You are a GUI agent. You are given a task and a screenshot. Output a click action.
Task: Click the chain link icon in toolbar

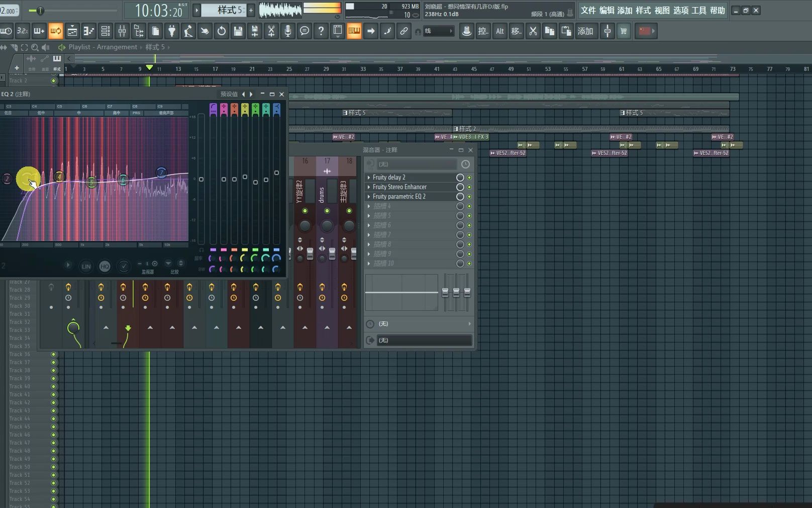(x=404, y=31)
